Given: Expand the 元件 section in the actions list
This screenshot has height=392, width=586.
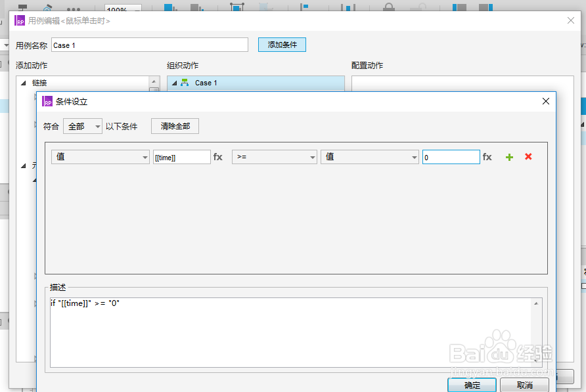Looking at the screenshot, I should [24, 165].
